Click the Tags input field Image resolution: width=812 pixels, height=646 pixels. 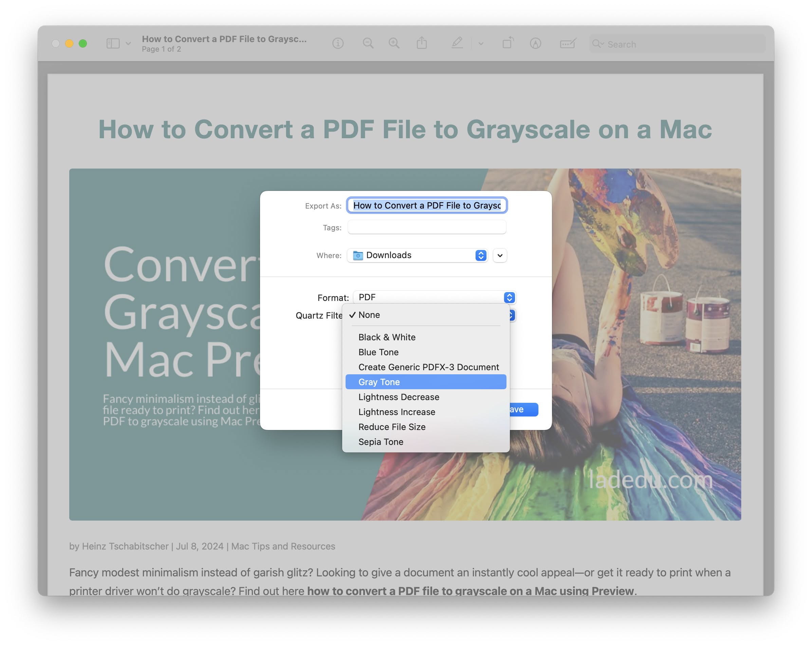point(427,227)
